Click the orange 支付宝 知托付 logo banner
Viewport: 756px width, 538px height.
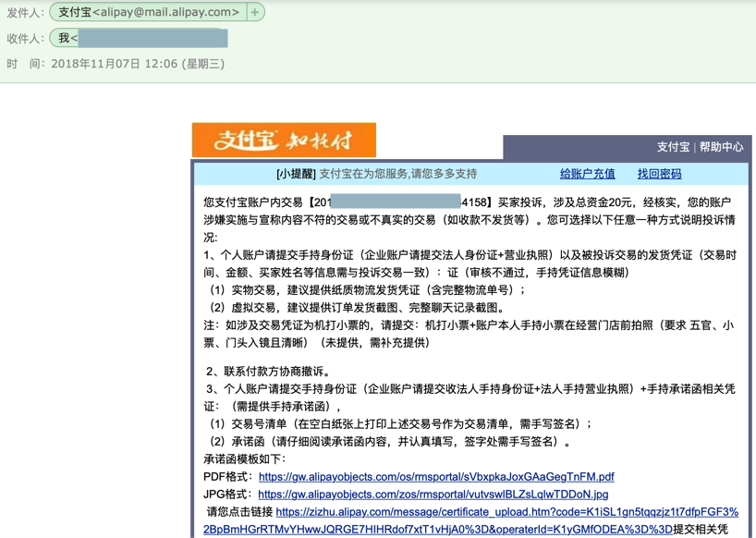(x=284, y=140)
